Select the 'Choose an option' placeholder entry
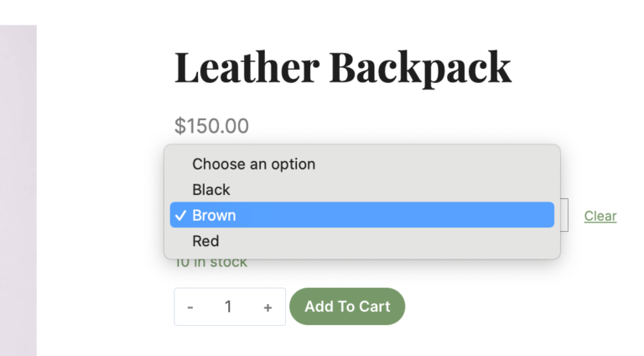The width and height of the screenshot is (644, 356). pyautogui.click(x=253, y=164)
